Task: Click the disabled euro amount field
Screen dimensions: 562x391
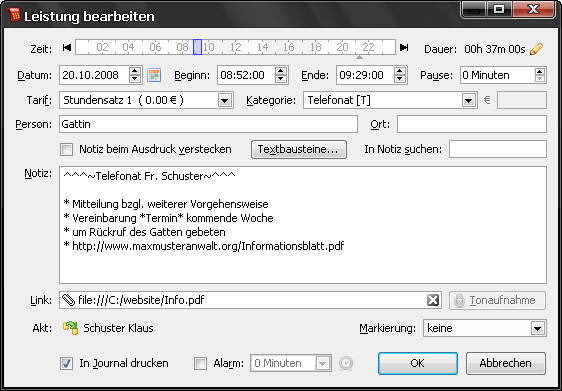Action: click(522, 100)
